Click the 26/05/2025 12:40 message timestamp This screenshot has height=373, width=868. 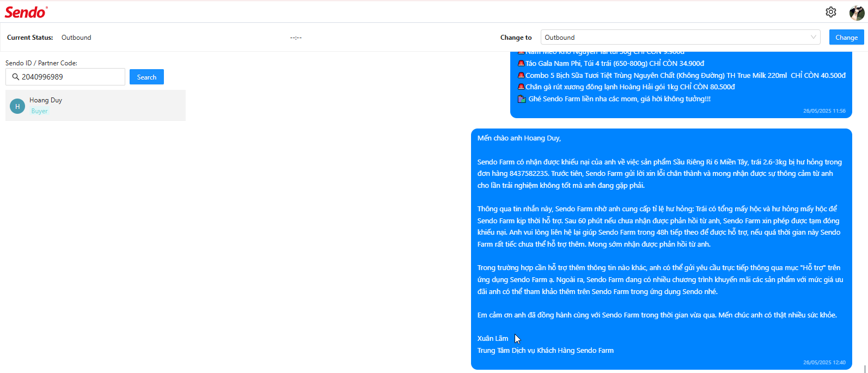[x=824, y=362]
